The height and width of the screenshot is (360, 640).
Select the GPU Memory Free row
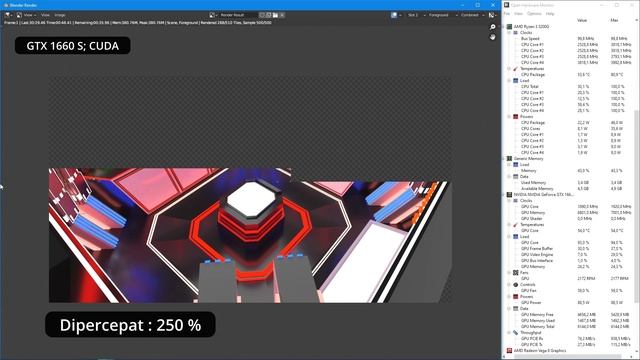click(569, 315)
